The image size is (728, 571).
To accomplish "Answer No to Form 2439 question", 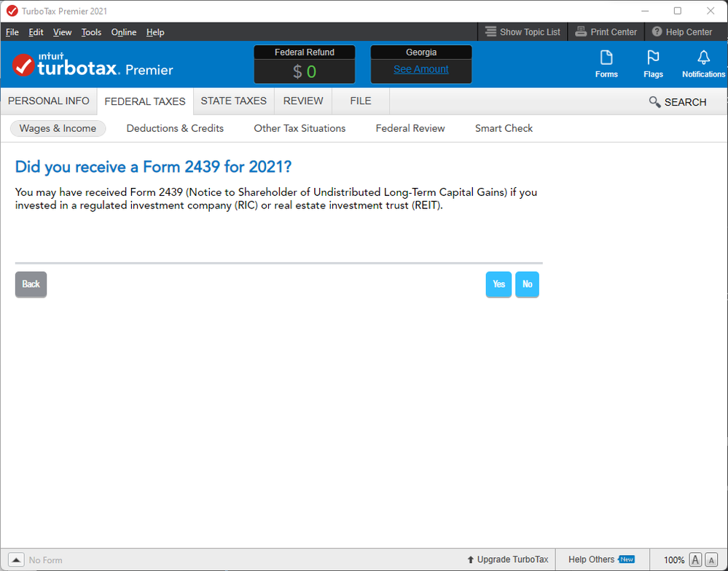I will point(527,284).
